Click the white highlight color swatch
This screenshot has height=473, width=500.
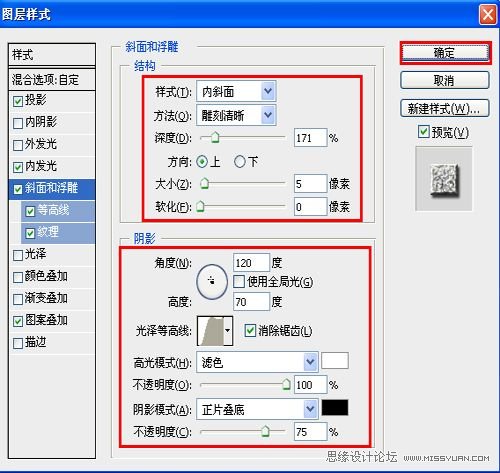[335, 361]
